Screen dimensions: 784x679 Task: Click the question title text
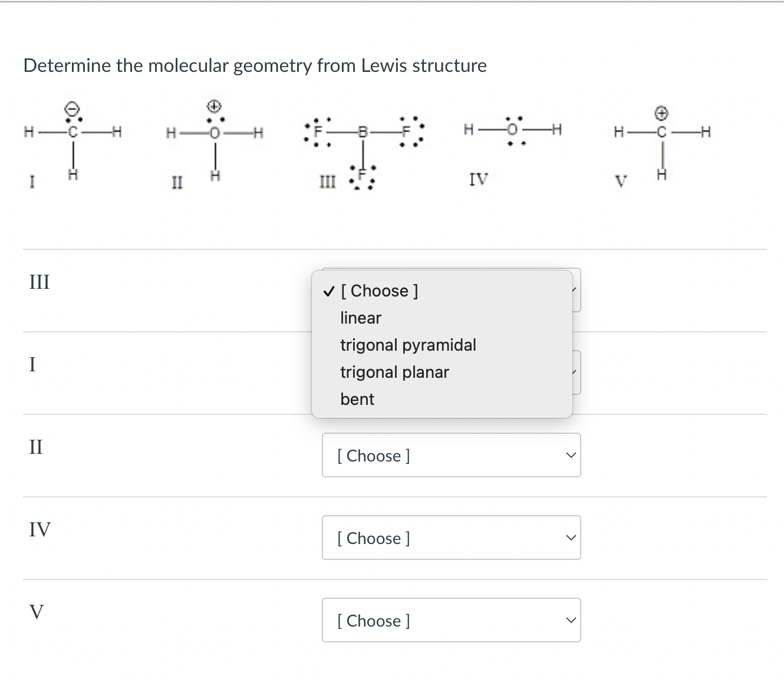click(x=255, y=66)
